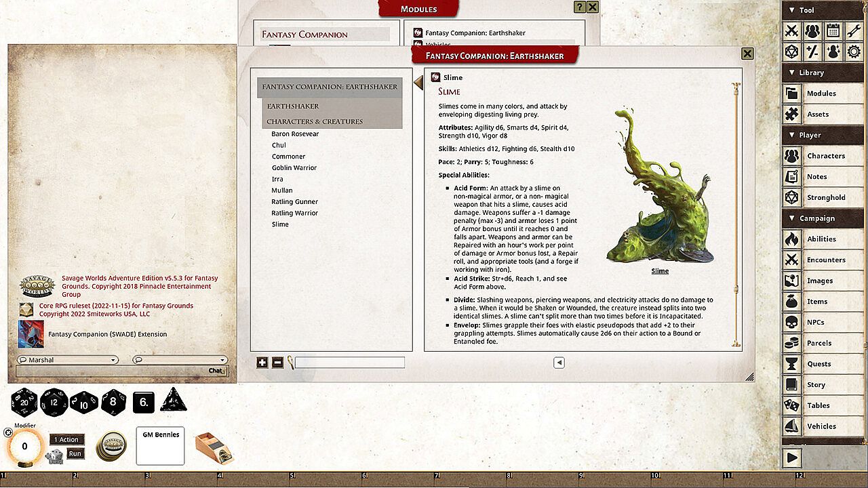The width and height of the screenshot is (868, 488).
Task: Collapse the index panel with triangle arrow
Action: coord(418,83)
